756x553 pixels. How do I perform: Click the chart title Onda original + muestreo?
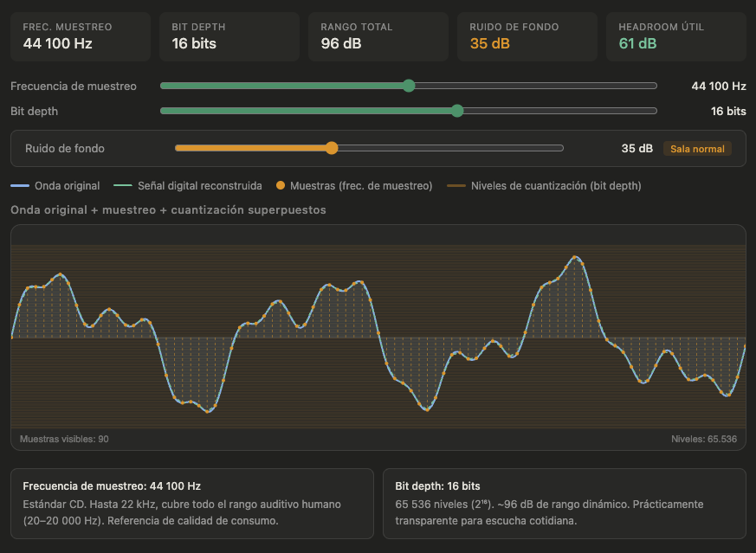[x=168, y=210]
